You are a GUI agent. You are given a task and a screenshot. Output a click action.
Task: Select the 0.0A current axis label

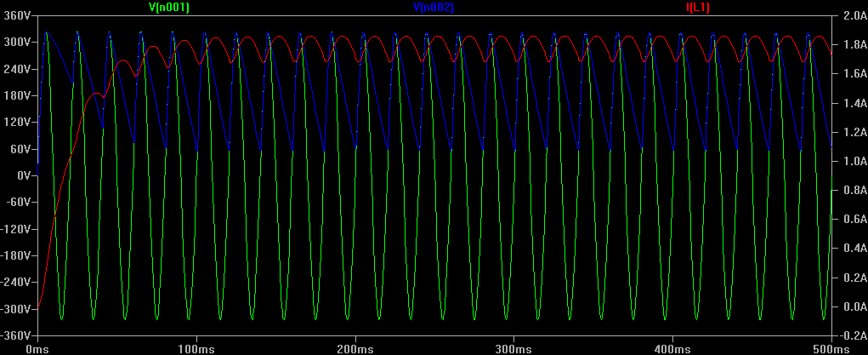851,306
